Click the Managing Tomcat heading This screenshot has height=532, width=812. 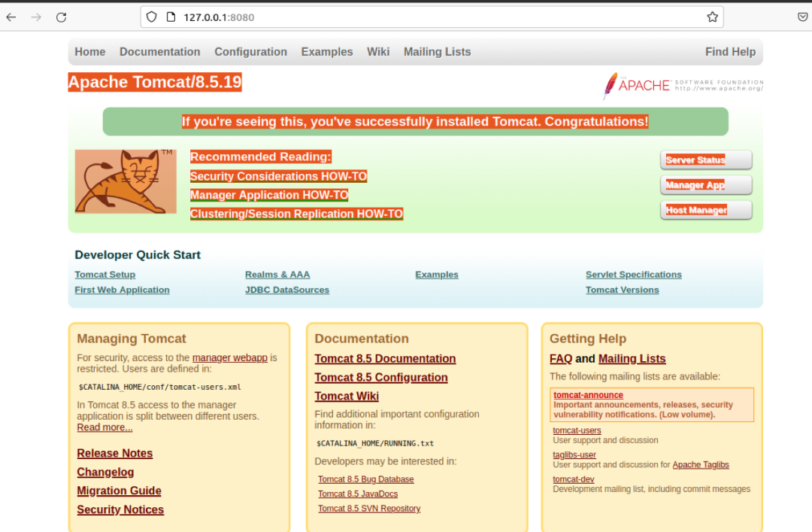tap(132, 339)
